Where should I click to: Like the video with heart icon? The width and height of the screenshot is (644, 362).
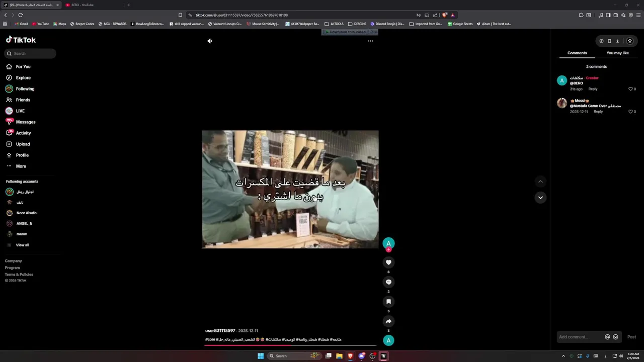pos(388,262)
